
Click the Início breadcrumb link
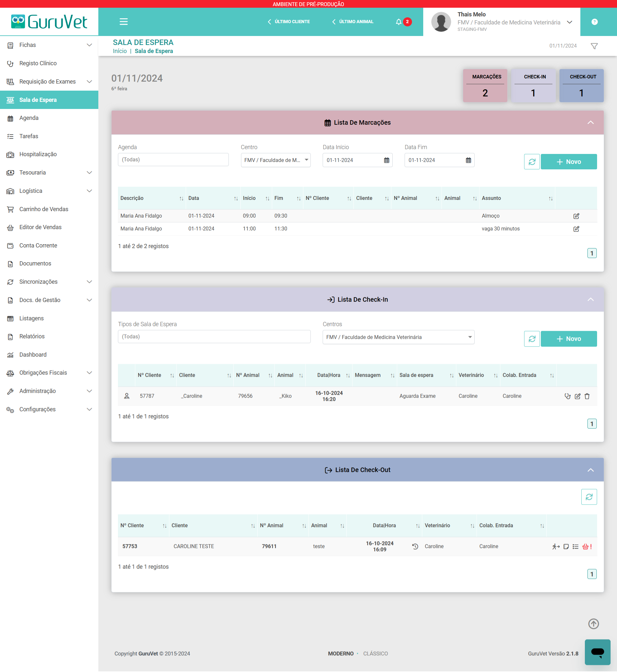[120, 51]
